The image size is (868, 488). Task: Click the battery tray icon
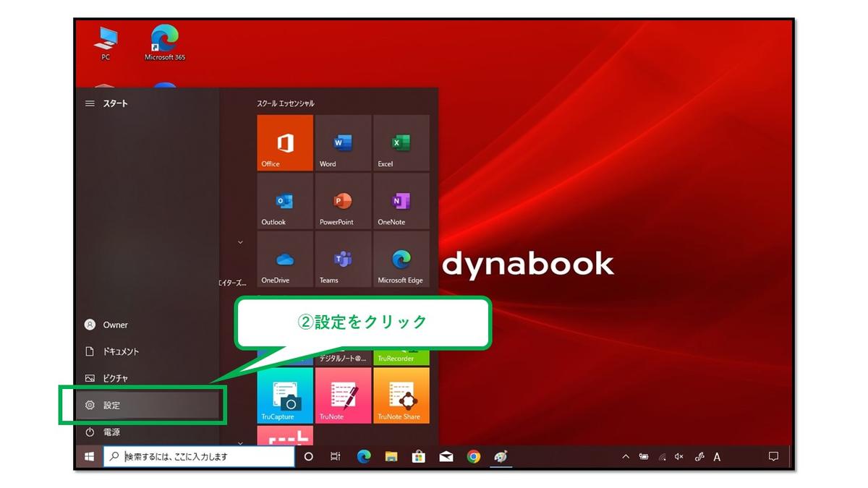643,457
